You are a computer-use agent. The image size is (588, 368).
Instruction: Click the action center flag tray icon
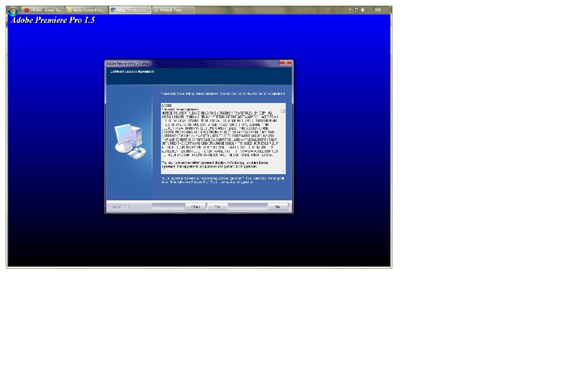(356, 10)
